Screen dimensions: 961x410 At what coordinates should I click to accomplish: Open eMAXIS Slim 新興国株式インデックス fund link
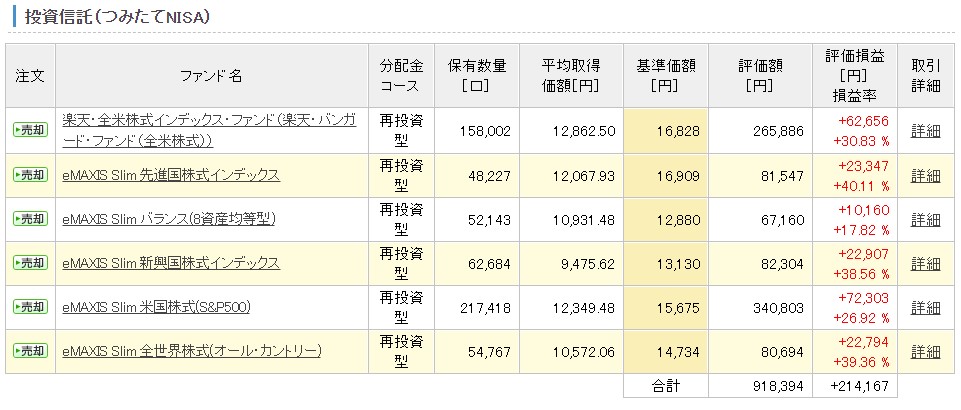tap(171, 263)
